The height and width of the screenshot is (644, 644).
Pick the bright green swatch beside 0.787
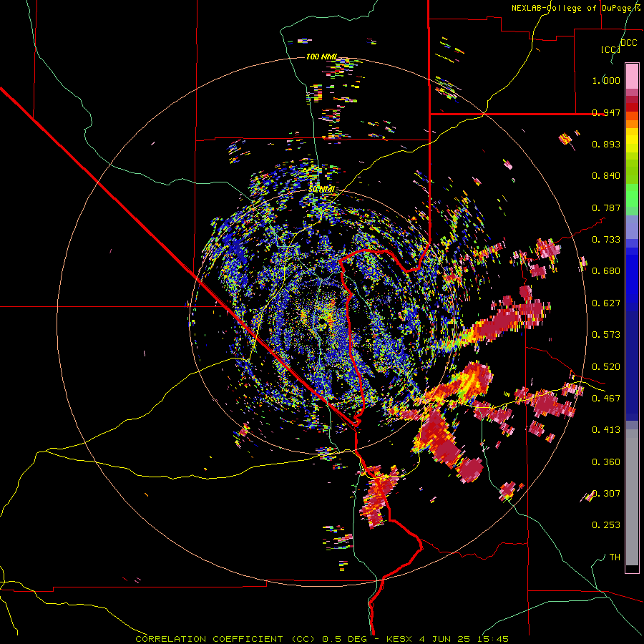click(632, 199)
